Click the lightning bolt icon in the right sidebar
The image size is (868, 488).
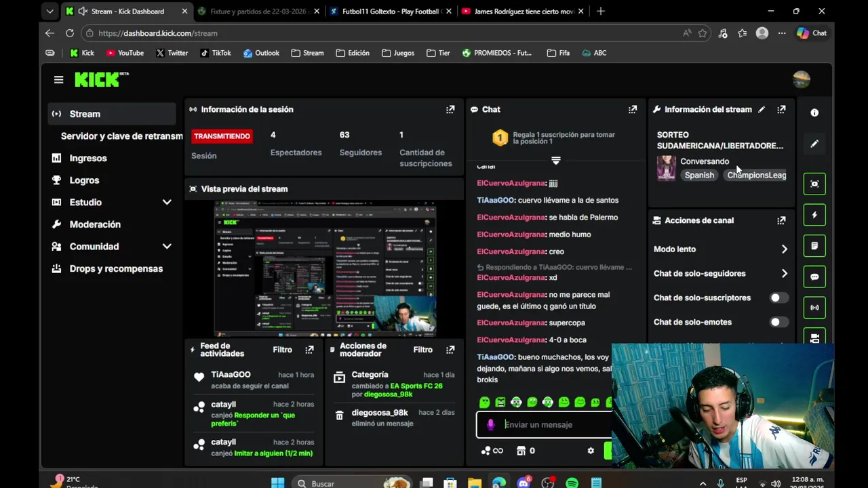click(814, 215)
